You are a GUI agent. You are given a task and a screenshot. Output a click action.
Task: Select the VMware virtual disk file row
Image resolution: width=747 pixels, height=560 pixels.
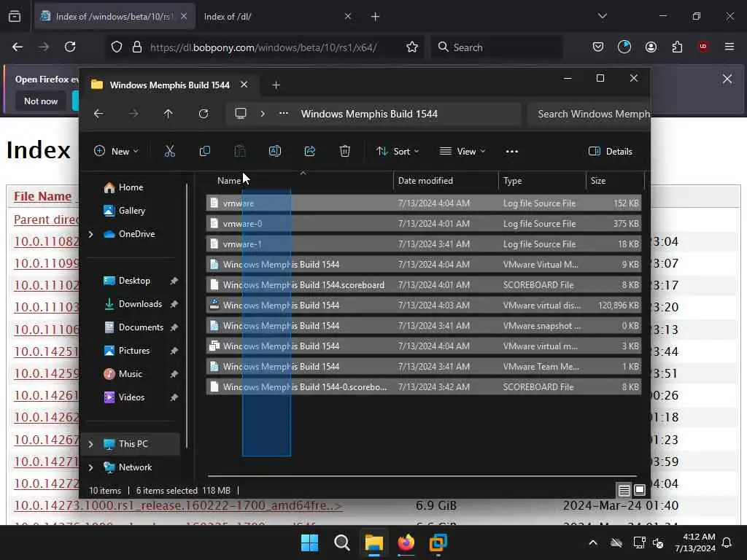pyautogui.click(x=424, y=306)
